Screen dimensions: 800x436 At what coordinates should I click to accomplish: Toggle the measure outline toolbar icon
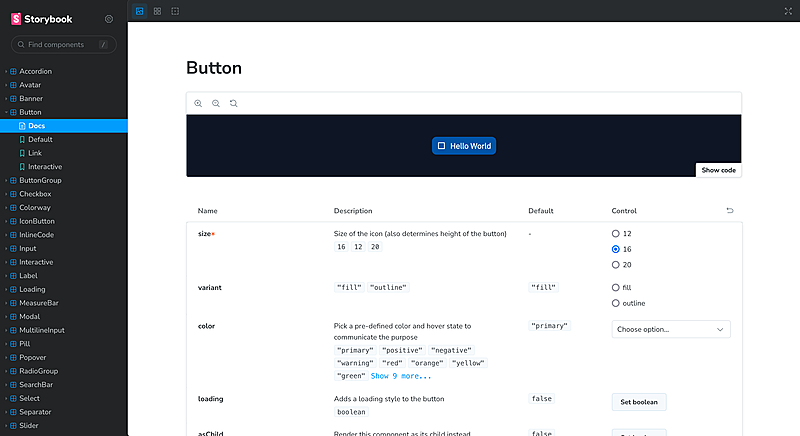pos(176,10)
